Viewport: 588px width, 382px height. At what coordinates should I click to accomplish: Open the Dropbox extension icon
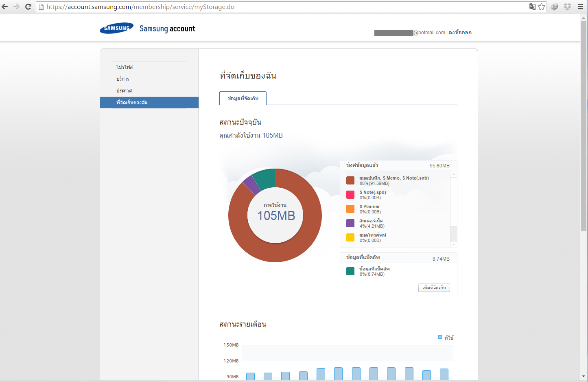pyautogui.click(x=567, y=7)
